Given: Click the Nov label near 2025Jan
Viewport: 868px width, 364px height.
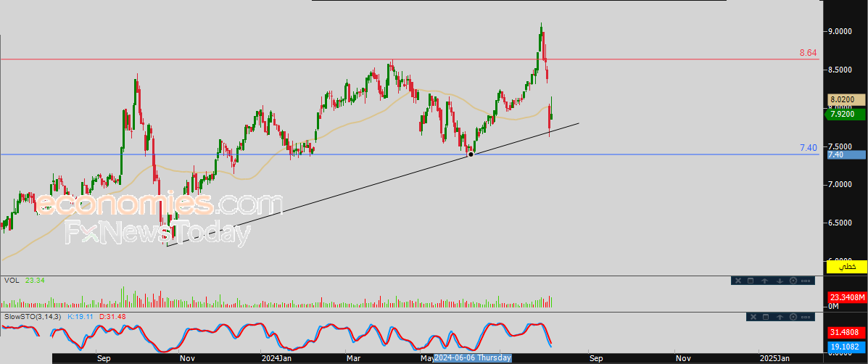Looking at the screenshot, I should (x=683, y=358).
